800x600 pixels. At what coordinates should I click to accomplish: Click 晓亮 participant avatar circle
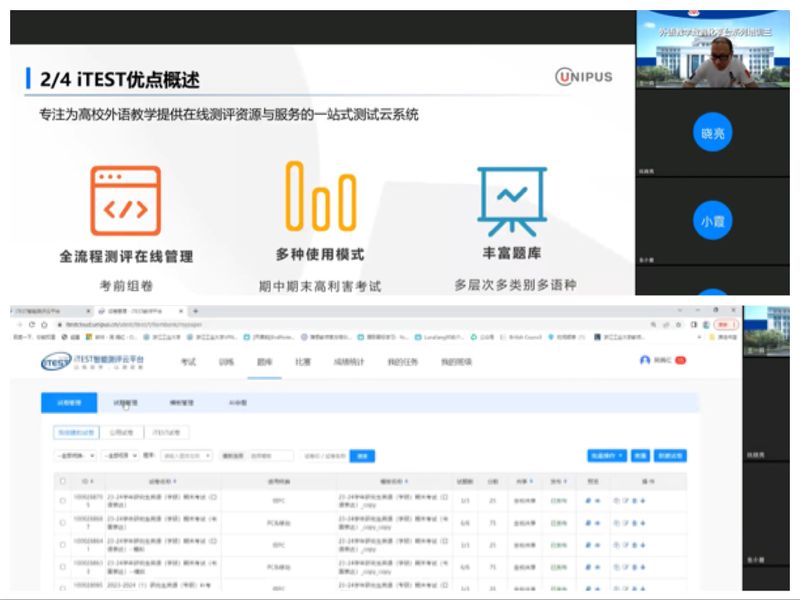point(712,133)
